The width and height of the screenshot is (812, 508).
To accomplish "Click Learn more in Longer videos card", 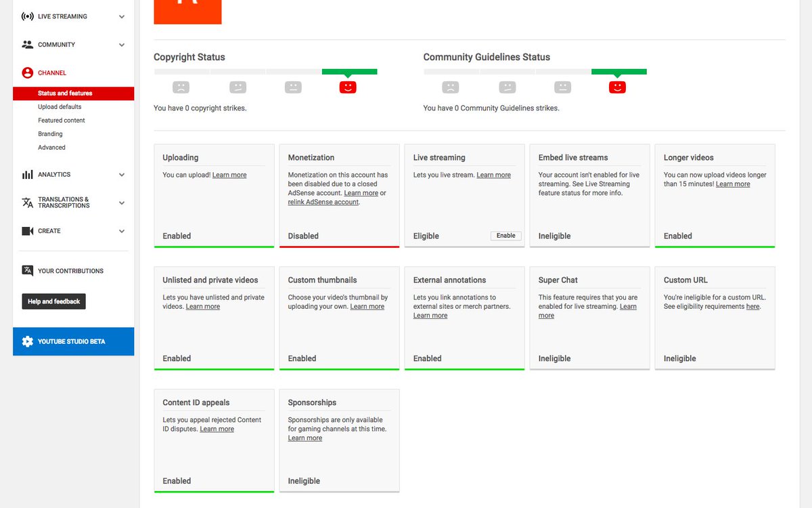I will pyautogui.click(x=733, y=184).
